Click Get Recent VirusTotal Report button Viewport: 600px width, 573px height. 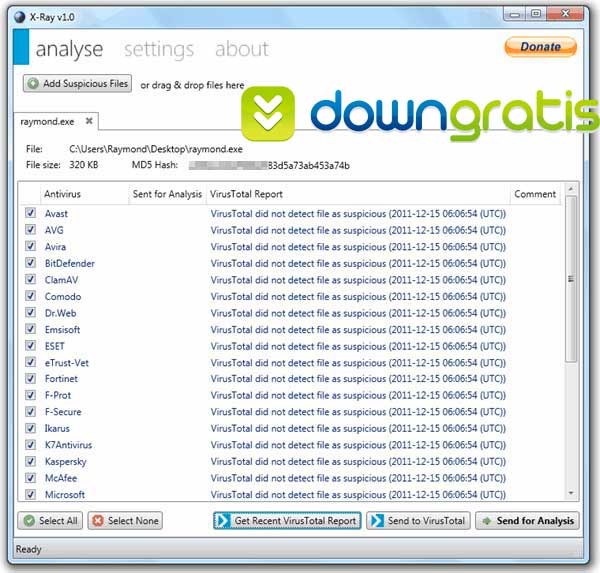(x=287, y=521)
